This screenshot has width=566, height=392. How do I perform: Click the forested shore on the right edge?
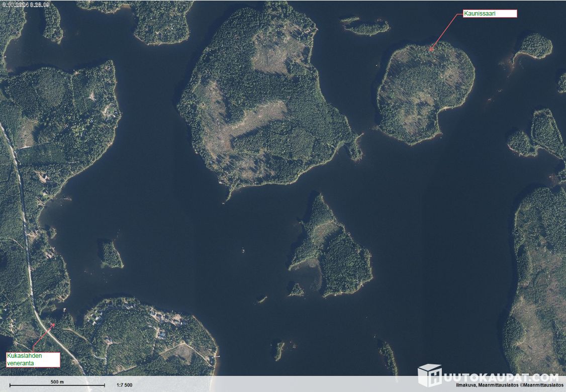point(540,276)
